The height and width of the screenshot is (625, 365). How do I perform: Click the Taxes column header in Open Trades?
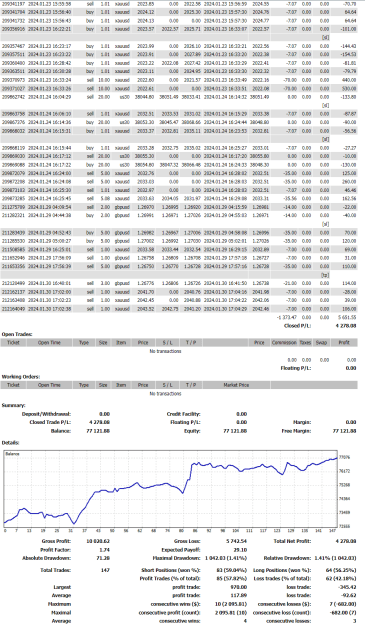point(305,342)
